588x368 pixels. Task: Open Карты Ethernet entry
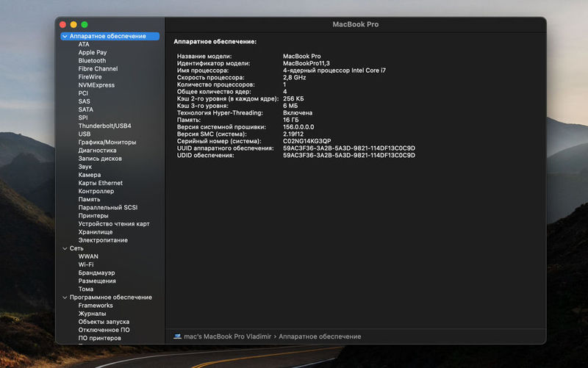click(100, 183)
